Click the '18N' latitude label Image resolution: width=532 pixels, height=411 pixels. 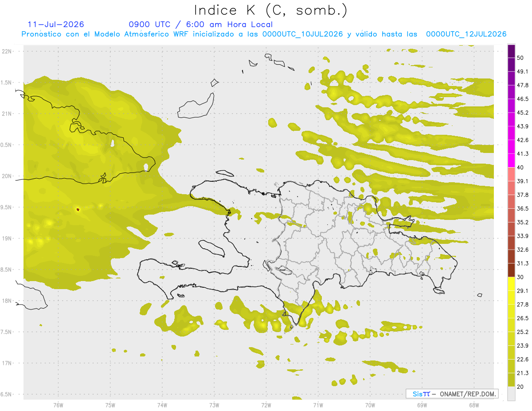8,301
